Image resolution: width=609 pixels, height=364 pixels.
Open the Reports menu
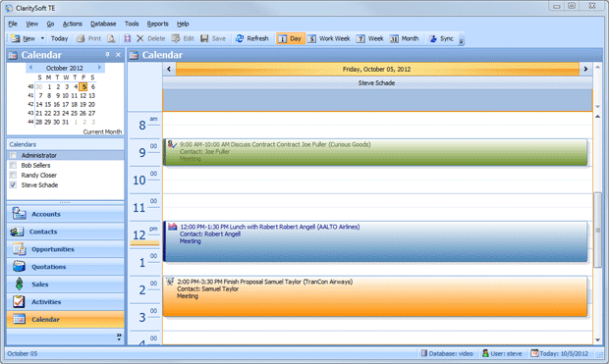158,25
